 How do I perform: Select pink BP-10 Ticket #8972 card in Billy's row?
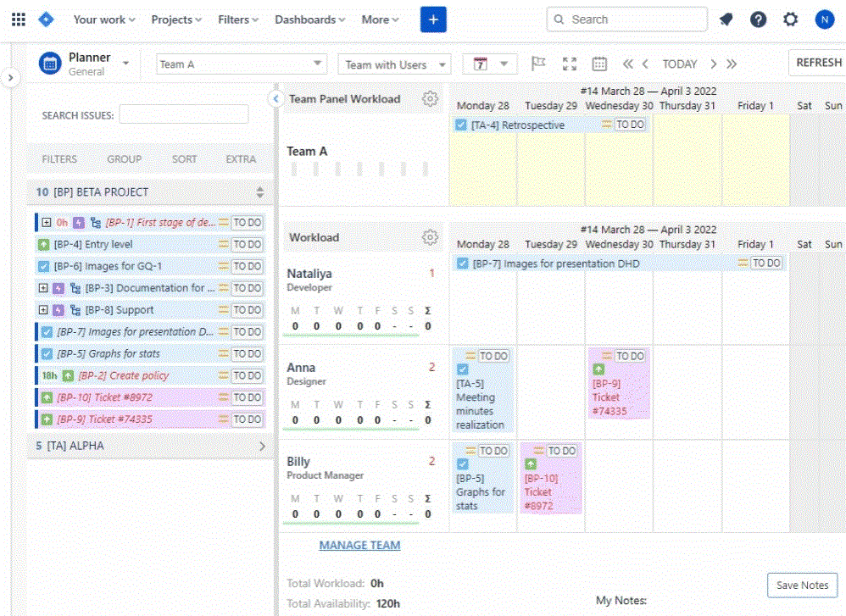click(x=551, y=478)
